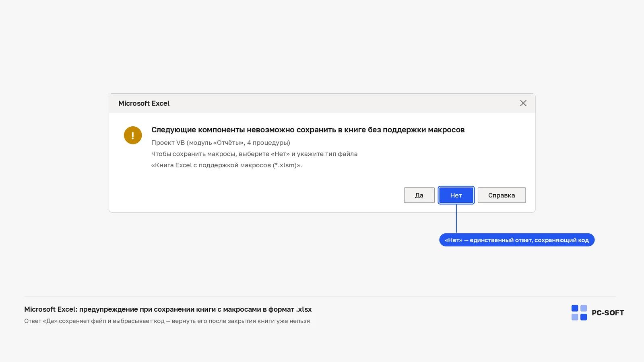Viewport: 644px width, 362px height.
Task: Choose Нет to keep the macros
Action: coord(456,195)
